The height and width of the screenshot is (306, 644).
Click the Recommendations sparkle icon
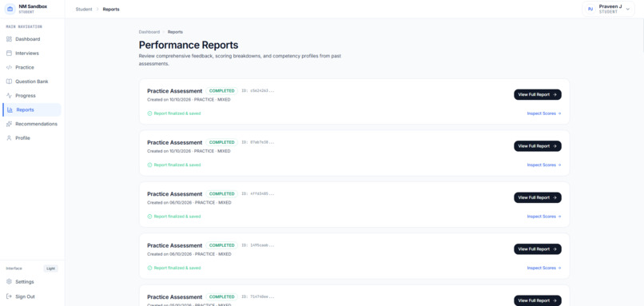click(x=9, y=124)
